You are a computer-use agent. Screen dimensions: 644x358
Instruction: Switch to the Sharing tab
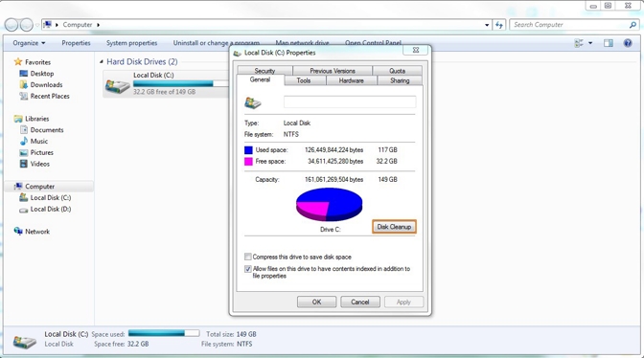point(400,80)
